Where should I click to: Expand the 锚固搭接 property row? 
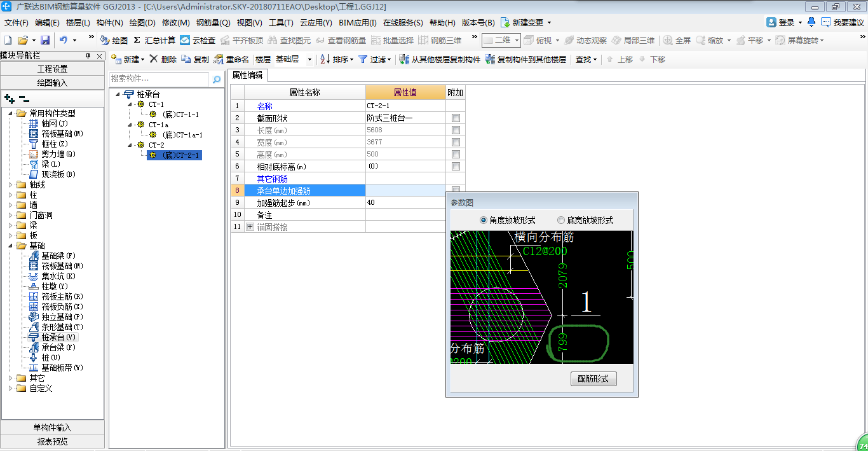(x=250, y=226)
